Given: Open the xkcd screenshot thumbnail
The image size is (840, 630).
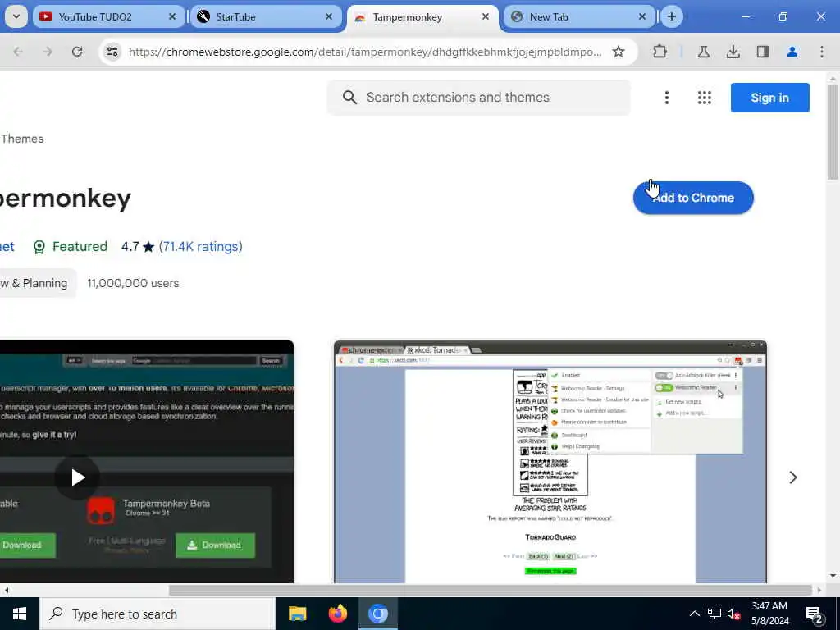Looking at the screenshot, I should 550,462.
